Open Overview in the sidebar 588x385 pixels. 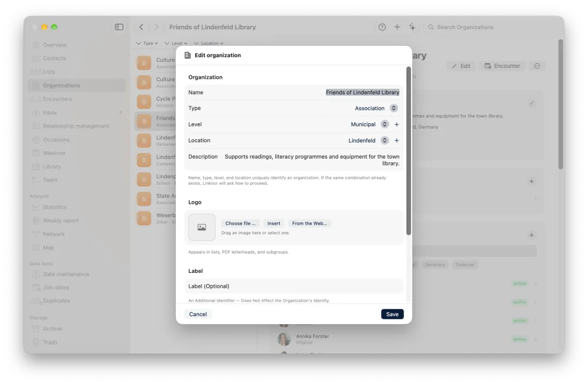tap(78, 45)
